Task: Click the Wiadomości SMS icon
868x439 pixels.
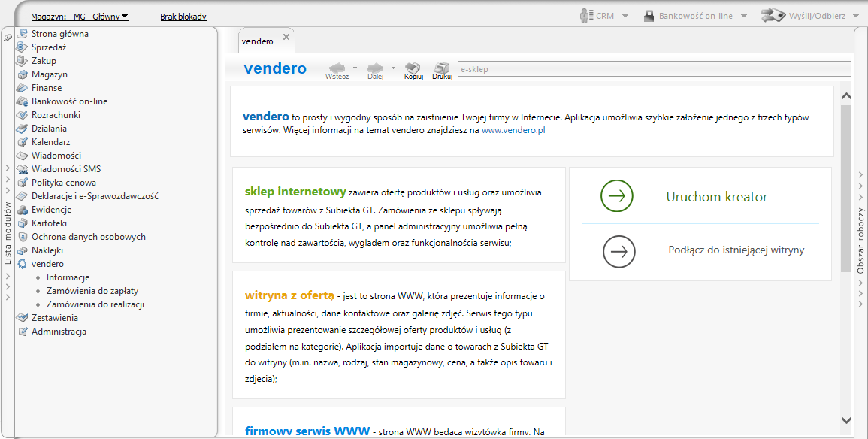Action: 22,169
